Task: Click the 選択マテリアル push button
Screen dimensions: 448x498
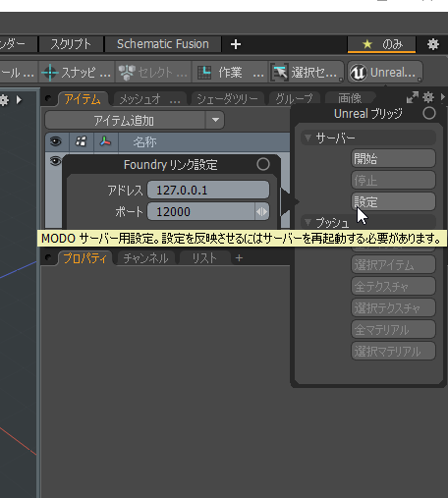Action: pos(393,351)
